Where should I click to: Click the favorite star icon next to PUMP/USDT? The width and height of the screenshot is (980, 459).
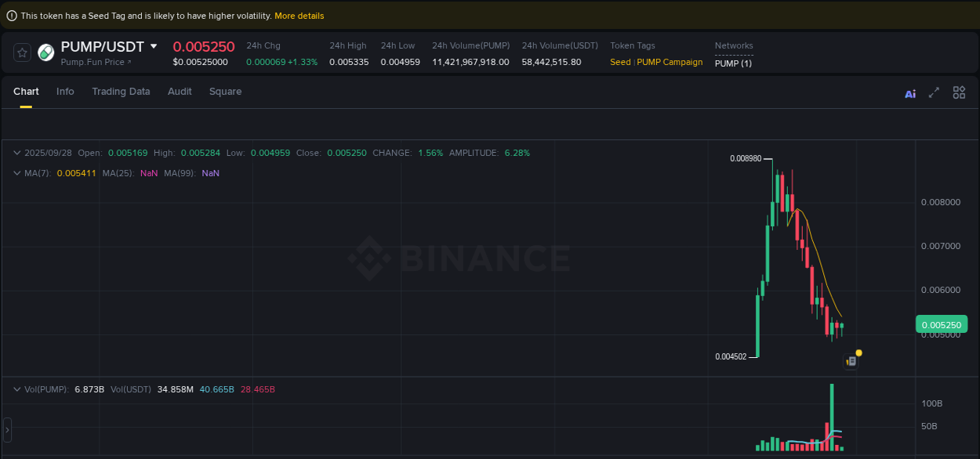21,52
